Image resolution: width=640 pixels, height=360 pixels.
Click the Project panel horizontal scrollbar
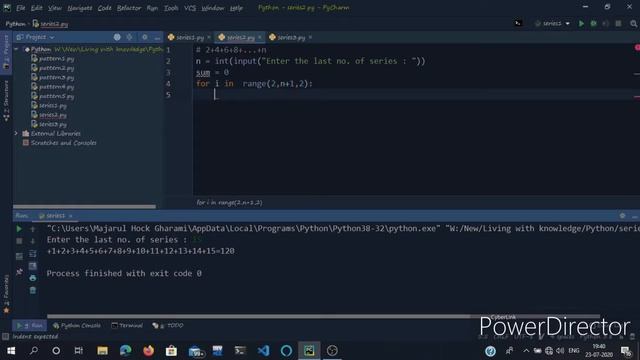tap(84, 207)
